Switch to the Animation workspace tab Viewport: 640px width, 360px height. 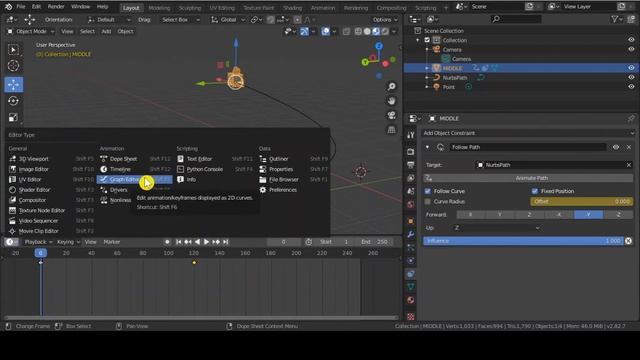(322, 8)
